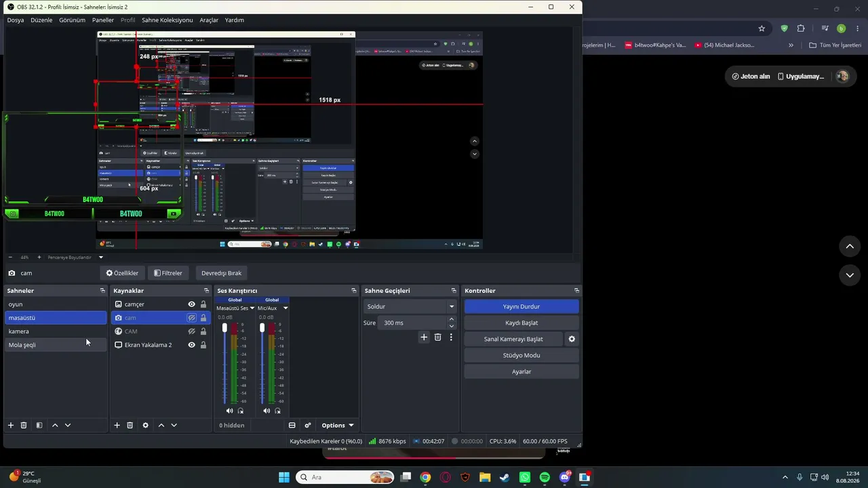Show hidden tray icons chevron
This screenshot has width=868, height=488.
tap(785, 477)
